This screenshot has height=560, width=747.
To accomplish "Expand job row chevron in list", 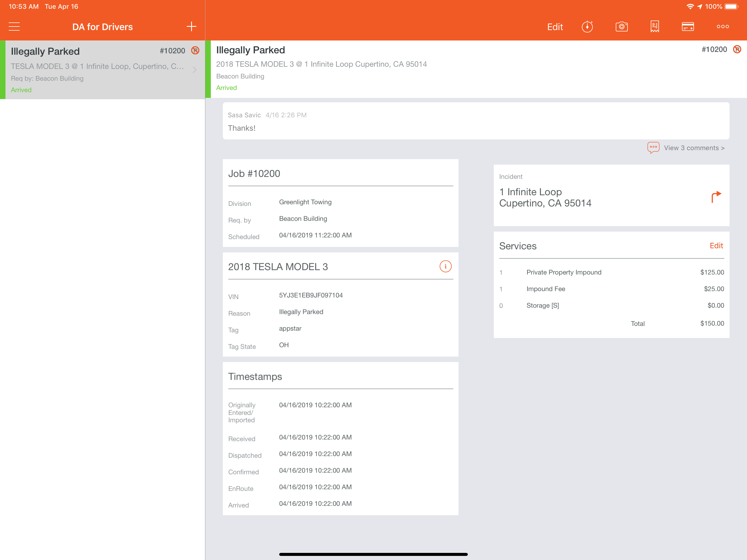I will tap(194, 69).
